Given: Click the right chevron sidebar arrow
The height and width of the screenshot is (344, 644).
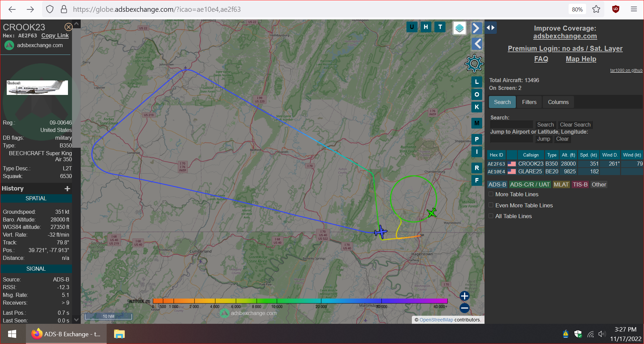Looking at the screenshot, I should pos(476,28).
